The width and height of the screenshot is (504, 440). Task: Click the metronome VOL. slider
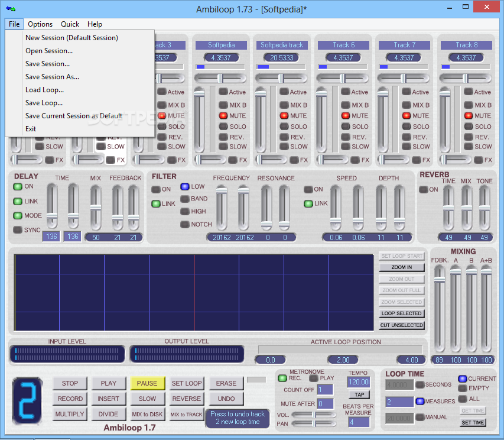click(314, 415)
